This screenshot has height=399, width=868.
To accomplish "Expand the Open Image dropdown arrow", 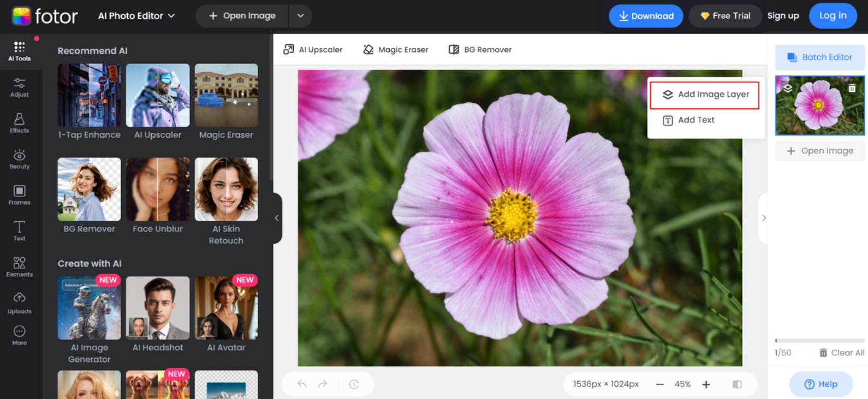I will click(x=300, y=16).
